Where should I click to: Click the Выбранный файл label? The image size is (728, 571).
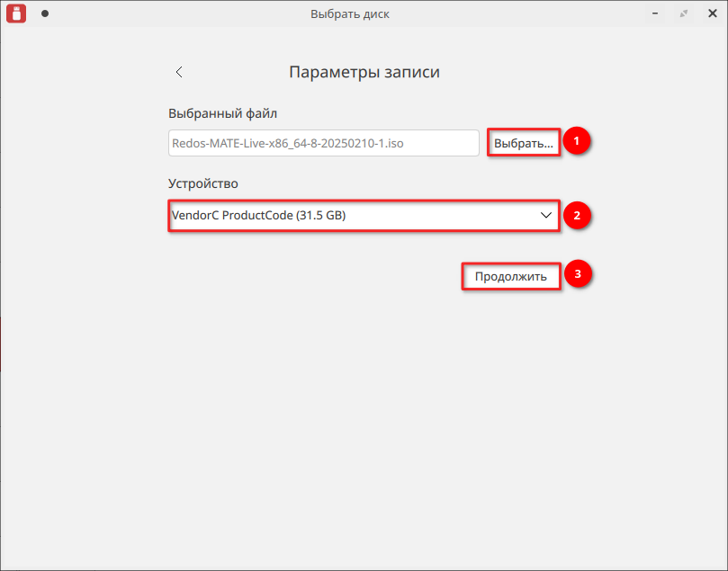pyautogui.click(x=222, y=113)
